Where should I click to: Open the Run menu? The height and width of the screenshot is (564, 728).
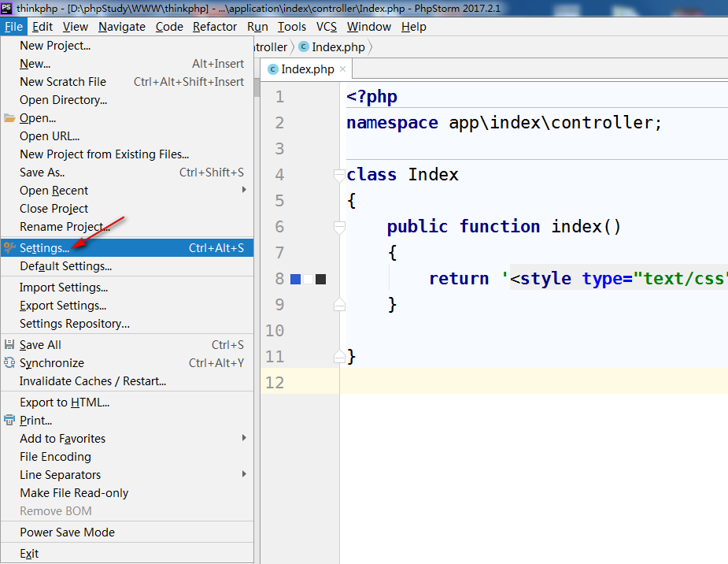pos(257,27)
